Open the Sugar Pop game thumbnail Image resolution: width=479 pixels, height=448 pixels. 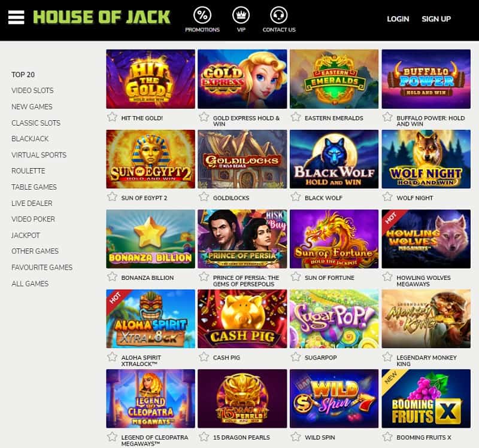(334, 319)
